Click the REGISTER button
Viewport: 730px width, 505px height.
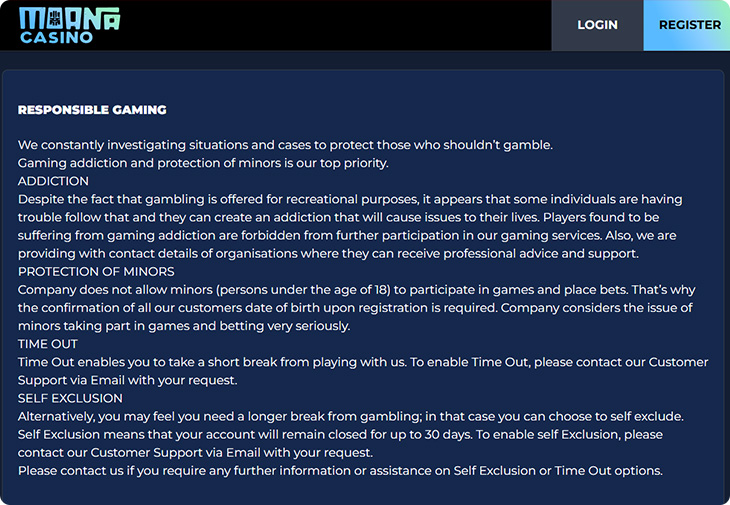click(687, 25)
